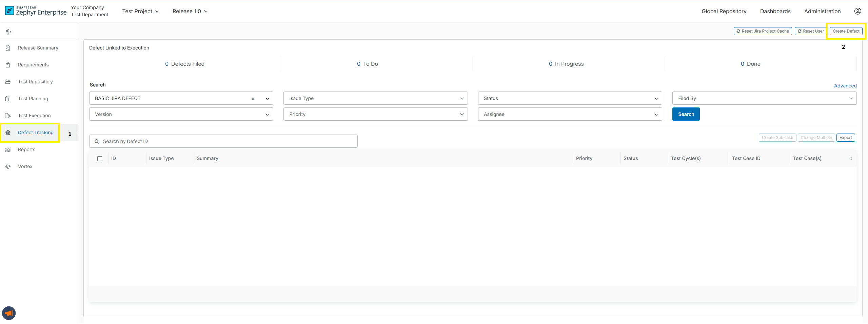868x324 pixels.
Task: Click the Test Repository folder icon
Action: pyautogui.click(x=8, y=82)
